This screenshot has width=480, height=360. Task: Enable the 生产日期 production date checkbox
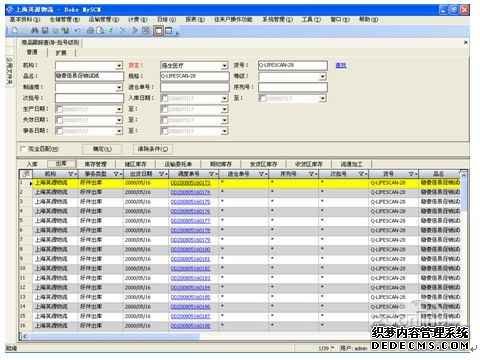pyautogui.click(x=59, y=109)
